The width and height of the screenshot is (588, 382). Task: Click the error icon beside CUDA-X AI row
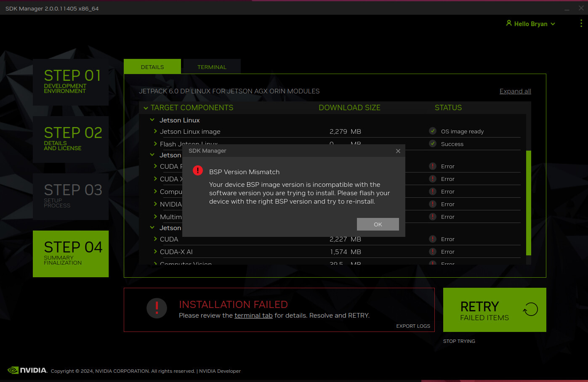[x=433, y=252]
